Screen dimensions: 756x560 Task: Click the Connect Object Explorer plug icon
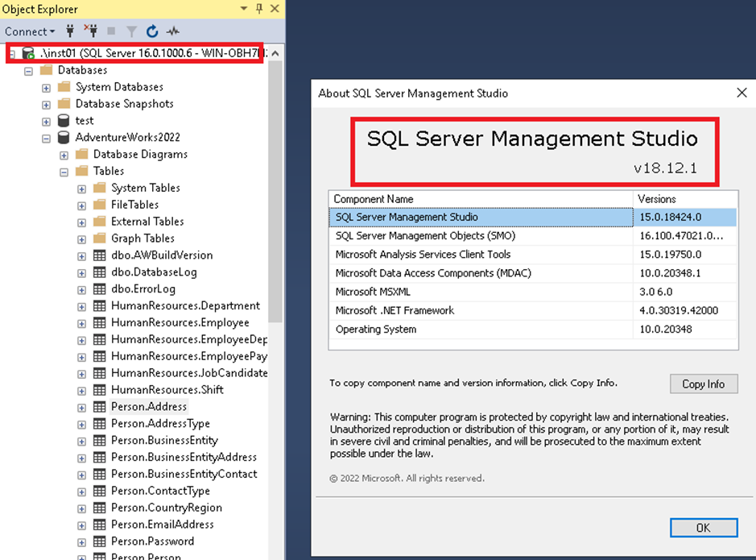point(70,31)
